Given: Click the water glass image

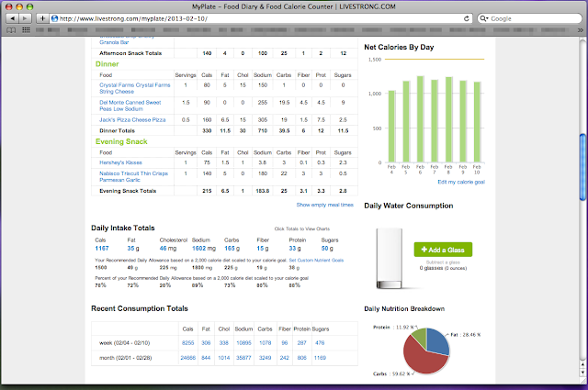Looking at the screenshot, I should (390, 259).
